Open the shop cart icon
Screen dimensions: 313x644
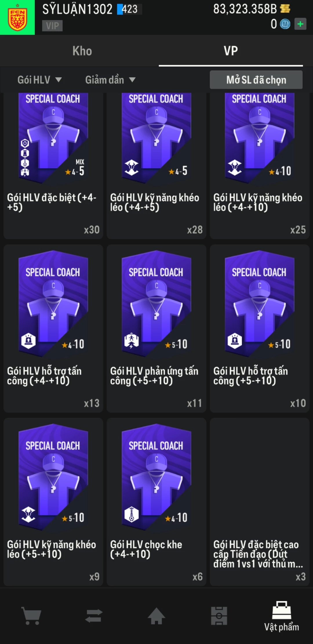(31, 616)
